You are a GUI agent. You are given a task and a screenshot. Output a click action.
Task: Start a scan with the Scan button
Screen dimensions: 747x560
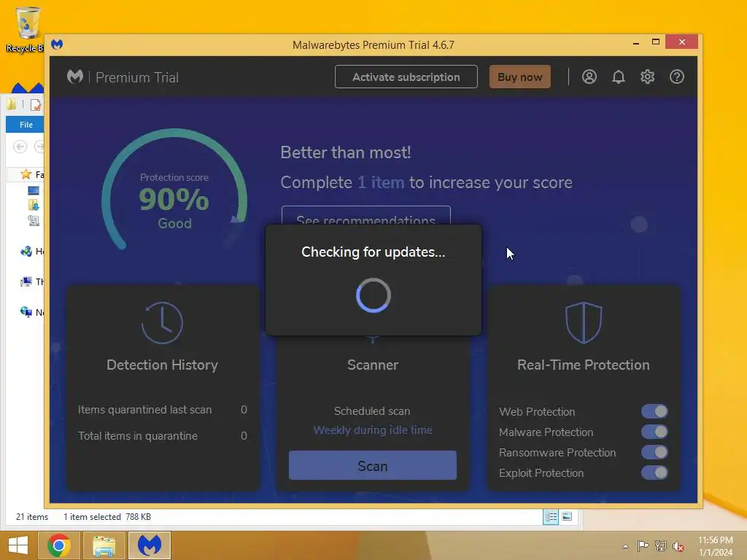point(373,465)
